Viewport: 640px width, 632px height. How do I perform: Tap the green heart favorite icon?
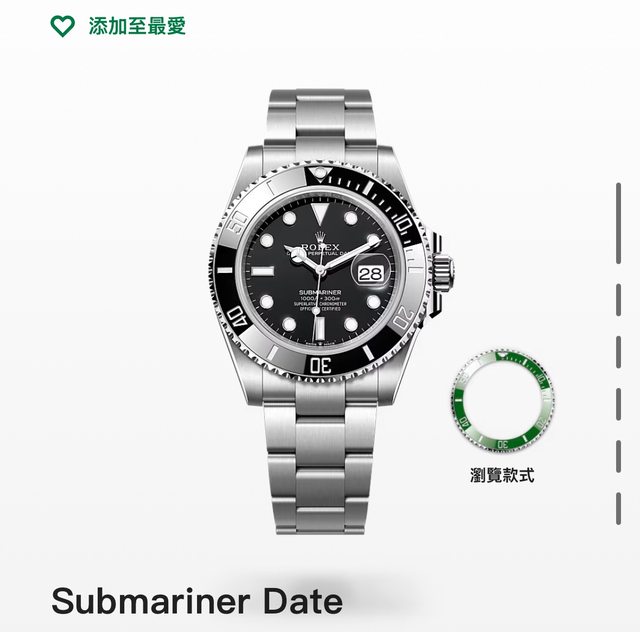62,26
